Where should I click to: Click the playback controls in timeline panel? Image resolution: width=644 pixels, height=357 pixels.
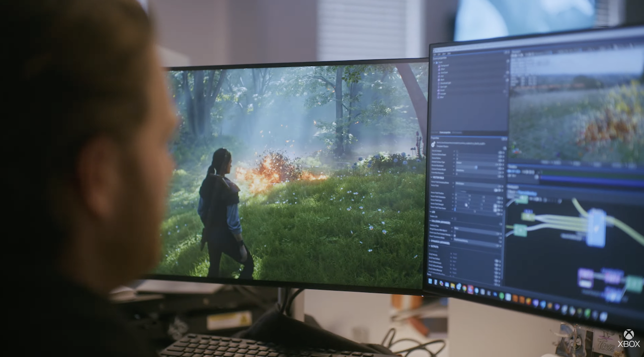(x=514, y=172)
